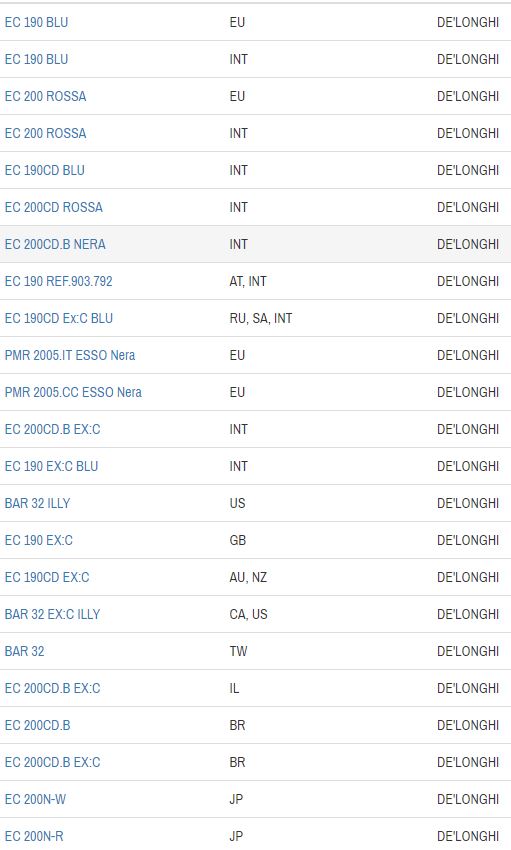Open EC 190 EX:C for GB region

(x=38, y=540)
